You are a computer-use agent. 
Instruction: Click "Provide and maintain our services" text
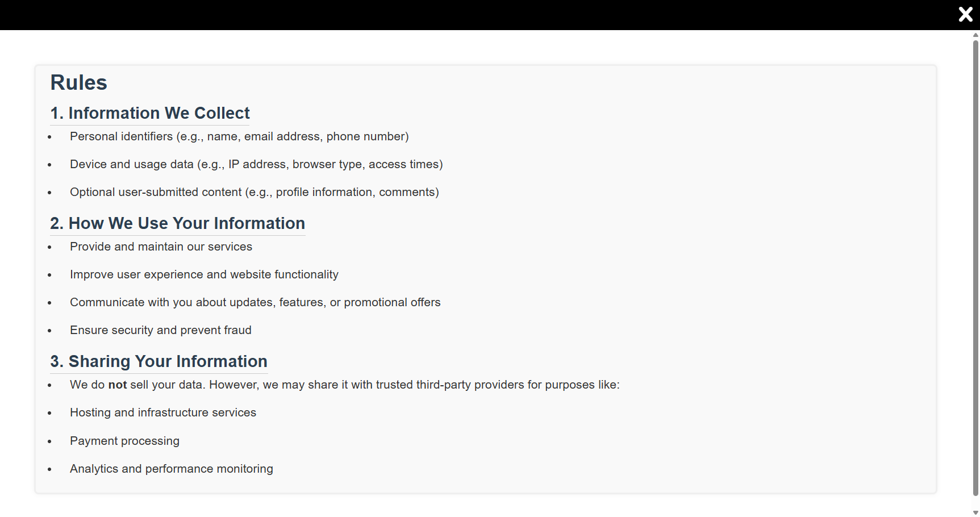coord(161,247)
